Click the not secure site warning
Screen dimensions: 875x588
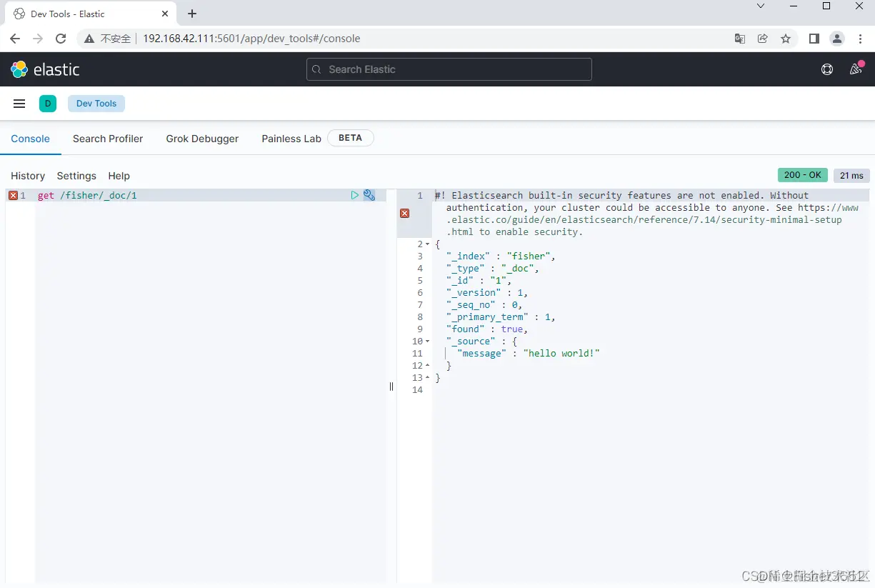click(x=109, y=39)
